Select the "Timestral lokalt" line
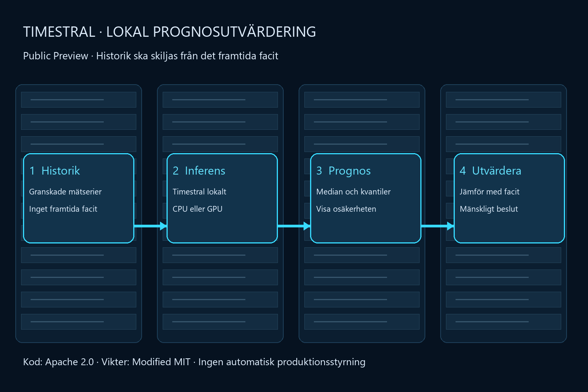Screen dimensions: 588x392 [x=199, y=192]
